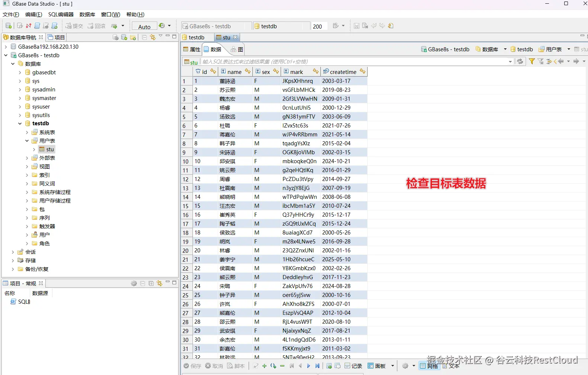
Task: Go to first row icon
Action: click(x=292, y=366)
